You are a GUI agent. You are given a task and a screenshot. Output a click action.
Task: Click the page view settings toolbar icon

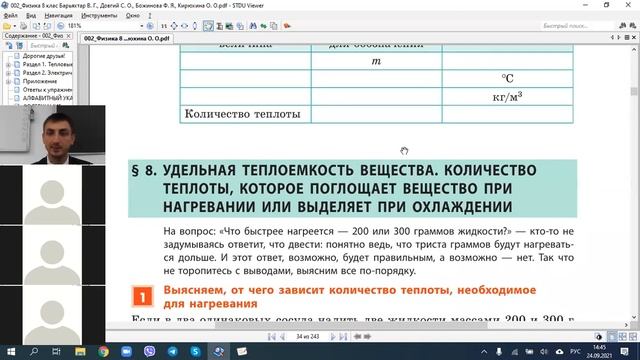coord(240,26)
